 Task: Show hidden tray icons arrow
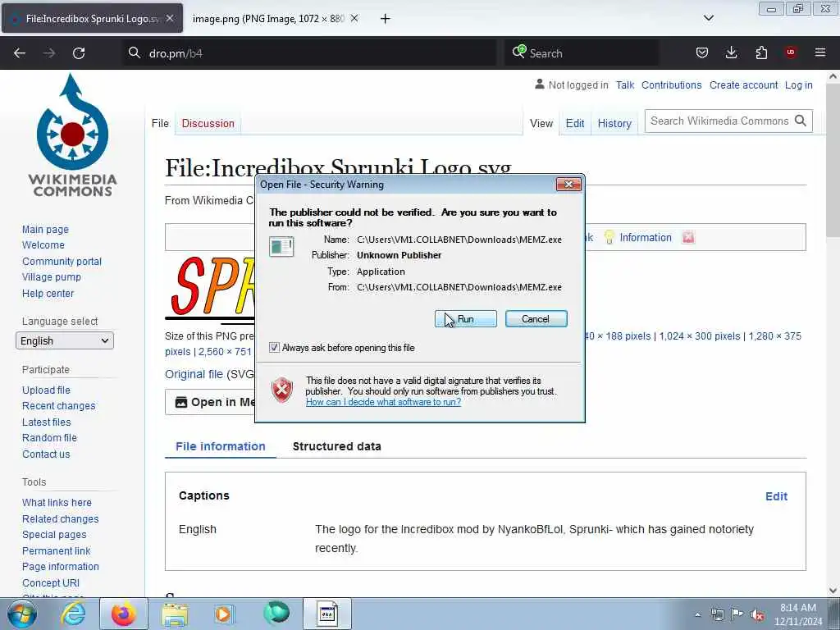697,614
